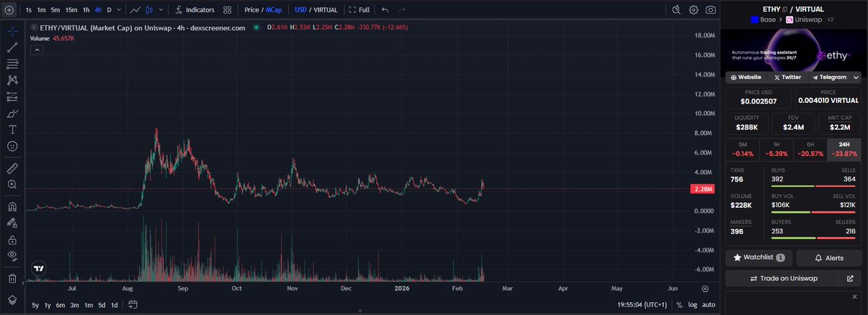Select the brush drawing tool
The width and height of the screenshot is (868, 315).
click(x=12, y=113)
